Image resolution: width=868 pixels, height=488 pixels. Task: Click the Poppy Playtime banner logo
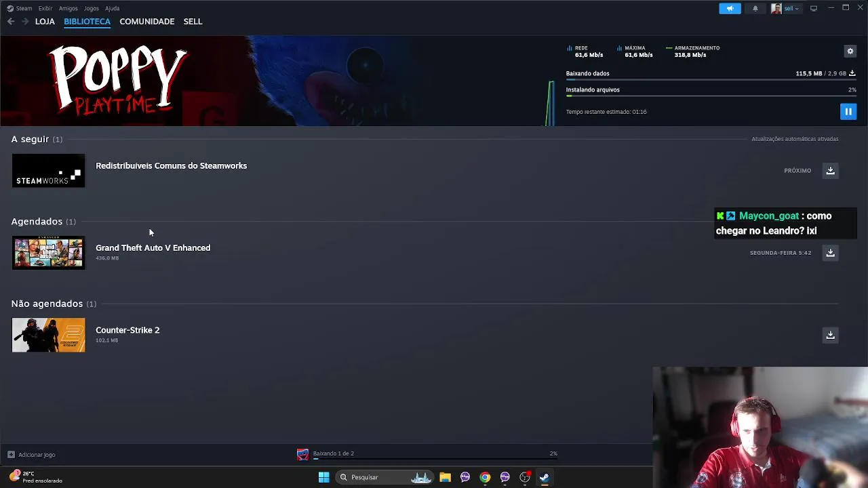[x=118, y=80]
